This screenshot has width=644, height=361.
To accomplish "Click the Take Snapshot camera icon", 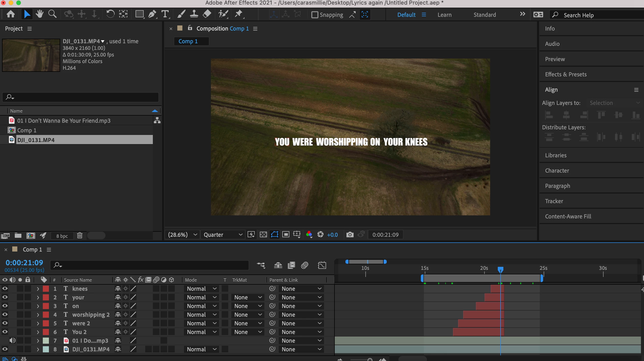I will [x=350, y=234].
